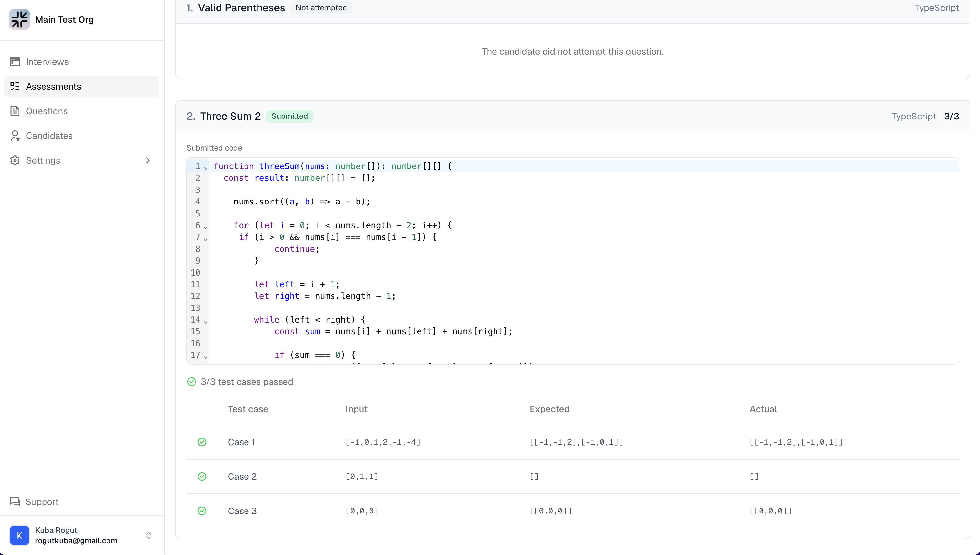Expand the Settings submenu chevron

tap(148, 160)
